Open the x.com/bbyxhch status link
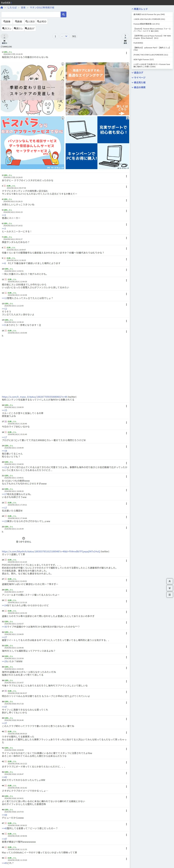174x868 pixels. [51, 551]
